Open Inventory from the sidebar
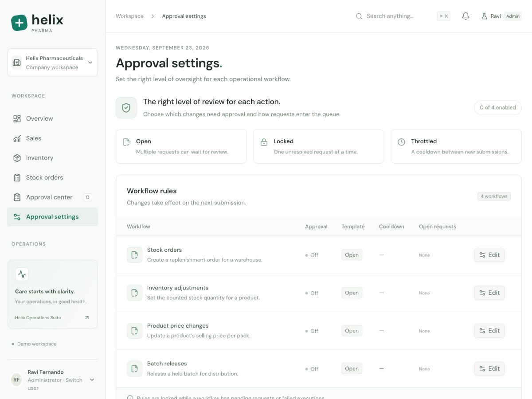The height and width of the screenshot is (399, 532). pos(52,158)
